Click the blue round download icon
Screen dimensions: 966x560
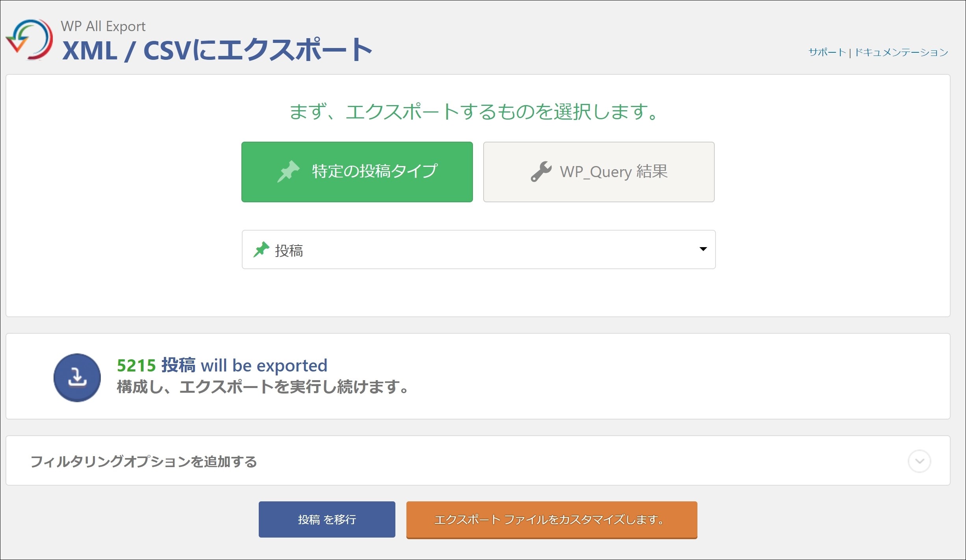(77, 377)
